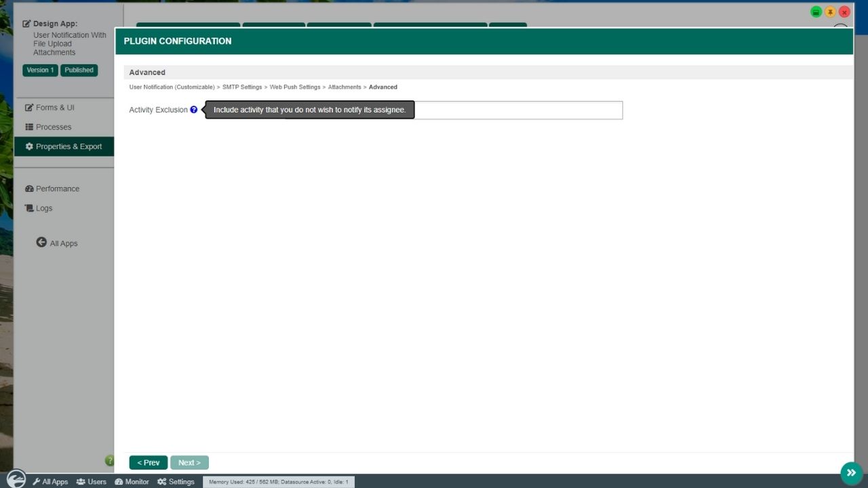Click the green window icon button

816,12
